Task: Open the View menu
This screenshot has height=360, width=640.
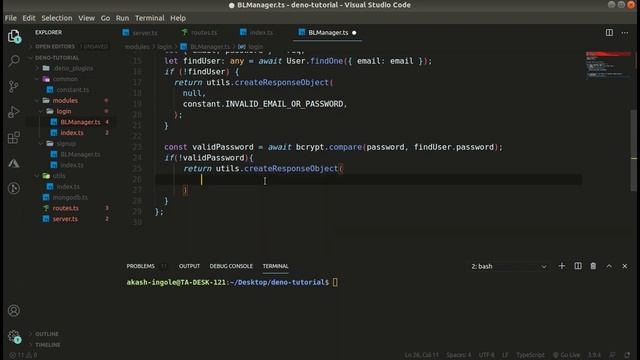Action: pyautogui.click(x=86, y=18)
